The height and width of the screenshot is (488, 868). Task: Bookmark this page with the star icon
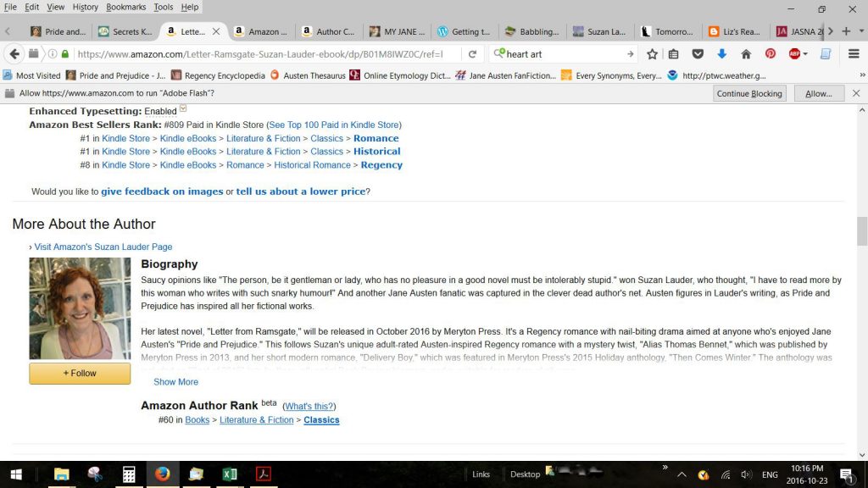(652, 54)
